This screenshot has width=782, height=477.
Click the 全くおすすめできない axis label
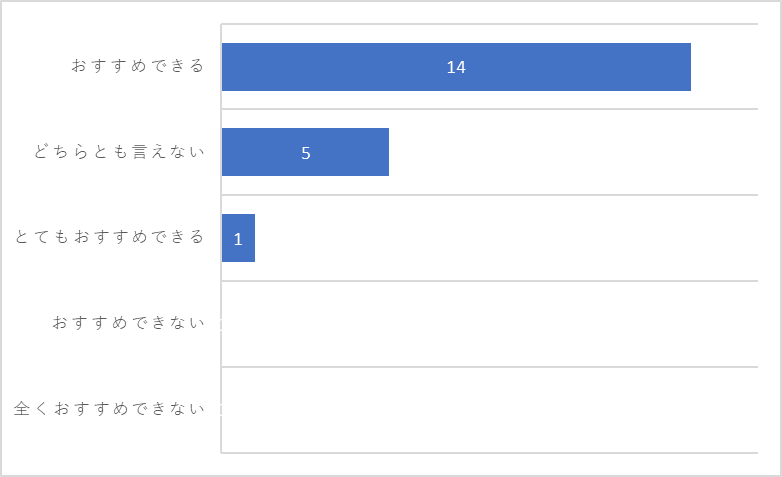[x=109, y=409]
